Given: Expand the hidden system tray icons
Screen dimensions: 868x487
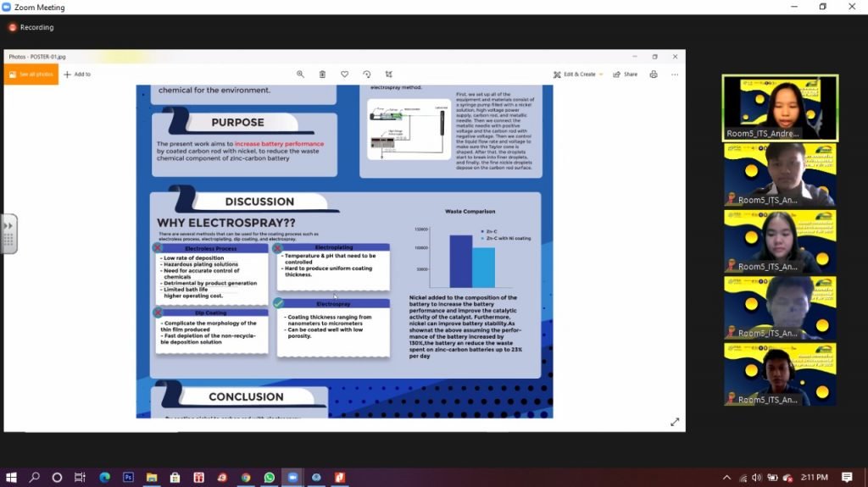Looking at the screenshot, I should (726, 478).
